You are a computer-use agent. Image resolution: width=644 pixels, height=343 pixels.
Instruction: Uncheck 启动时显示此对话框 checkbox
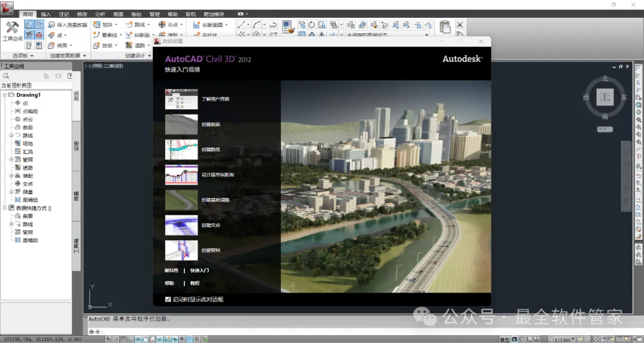(x=168, y=299)
